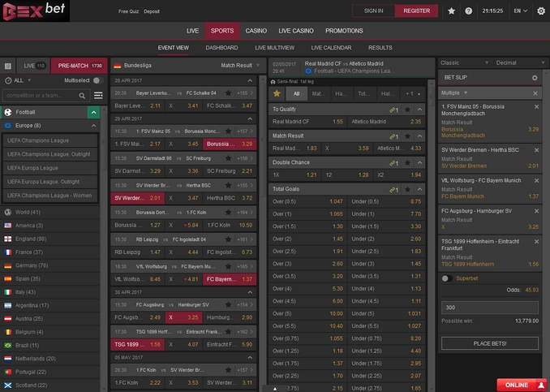Screen dimensions: 550x392
Task: Favorite FC Augsburg vs Hamburger SV star
Action: (228, 304)
